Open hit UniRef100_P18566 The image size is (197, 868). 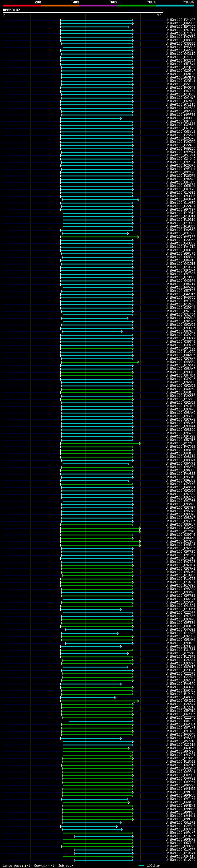[180, 94]
